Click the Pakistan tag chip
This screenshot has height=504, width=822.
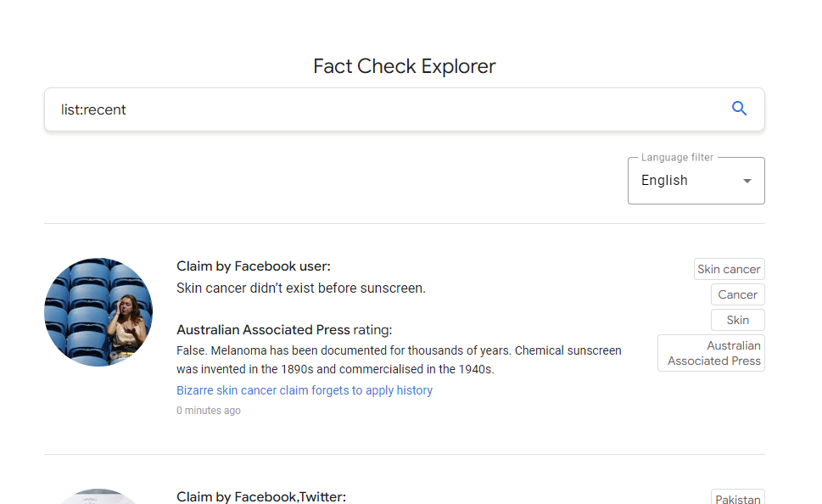click(x=738, y=497)
